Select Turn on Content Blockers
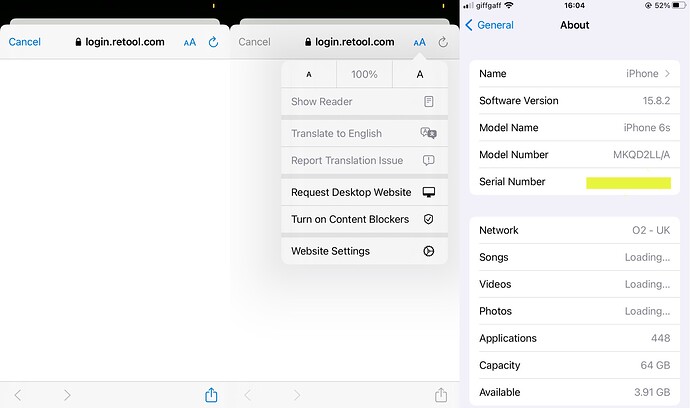This screenshot has width=690, height=408. (x=364, y=219)
